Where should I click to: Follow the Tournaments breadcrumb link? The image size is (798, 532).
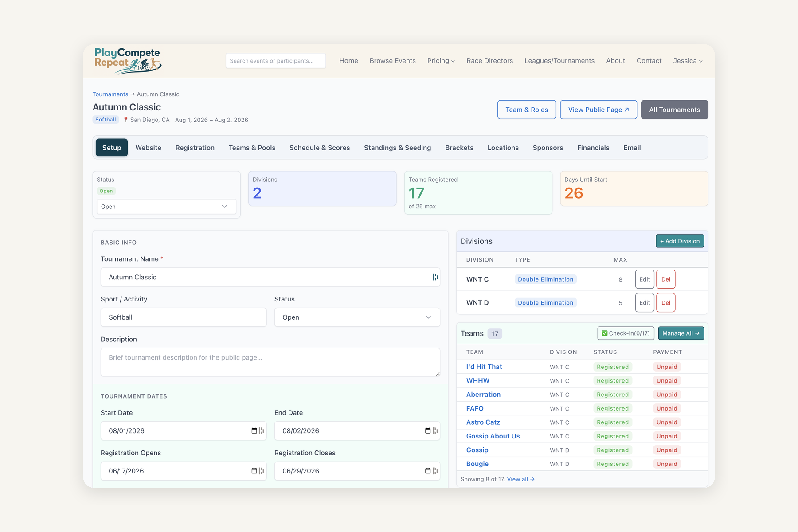click(x=110, y=94)
